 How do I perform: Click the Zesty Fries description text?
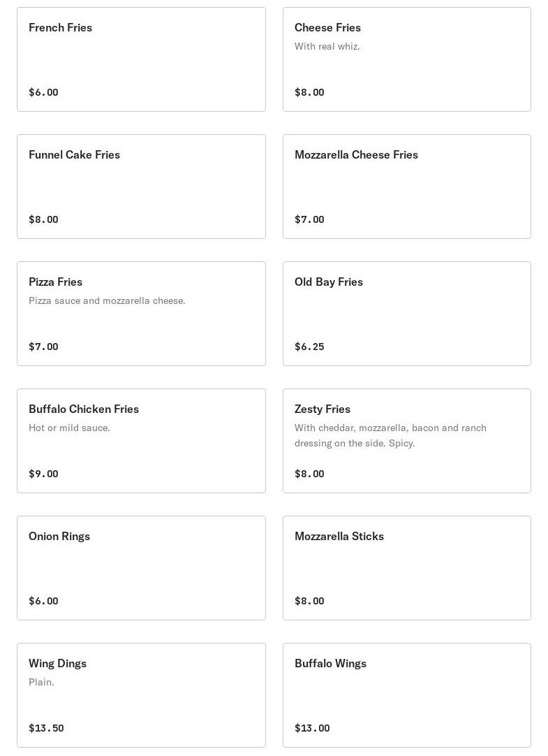(x=390, y=435)
